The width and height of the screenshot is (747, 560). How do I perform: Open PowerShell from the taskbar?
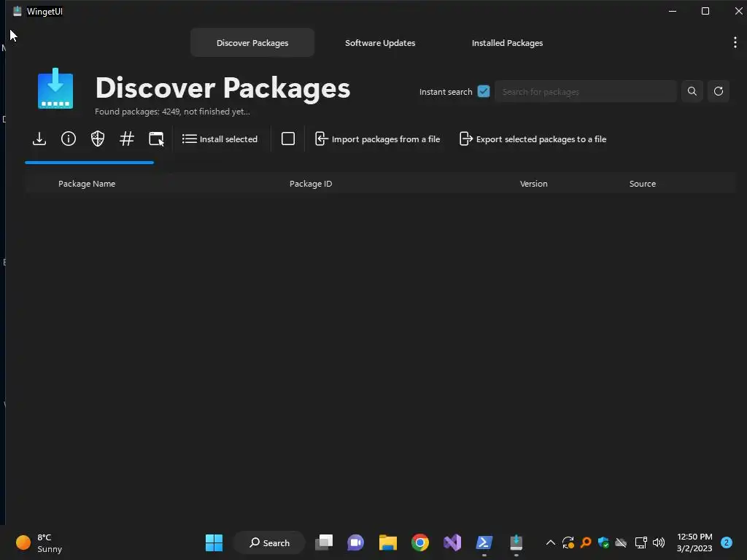(x=484, y=542)
